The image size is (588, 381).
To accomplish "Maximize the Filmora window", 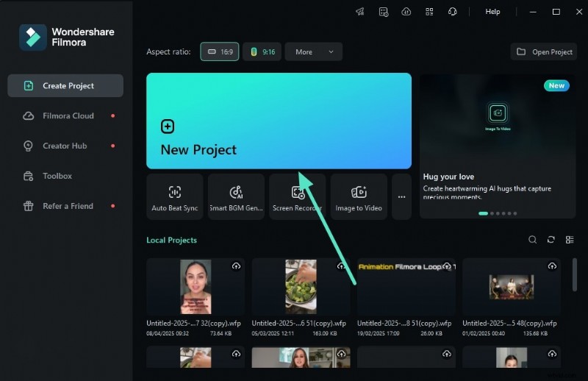I will 556,12.
